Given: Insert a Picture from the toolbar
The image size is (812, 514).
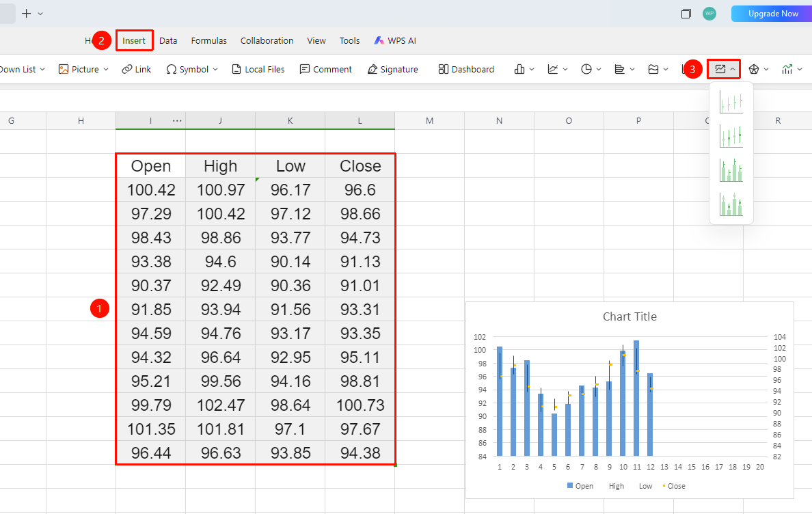Looking at the screenshot, I should click(x=79, y=69).
